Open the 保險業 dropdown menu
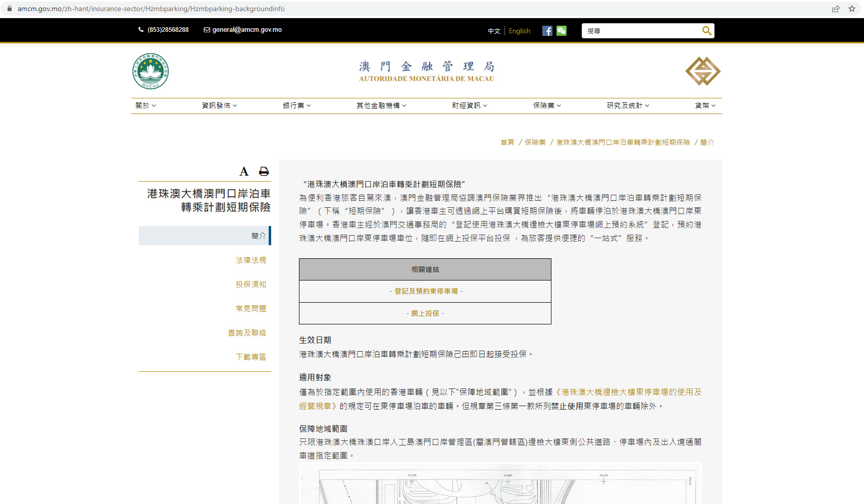The height and width of the screenshot is (504, 864). pyautogui.click(x=547, y=105)
